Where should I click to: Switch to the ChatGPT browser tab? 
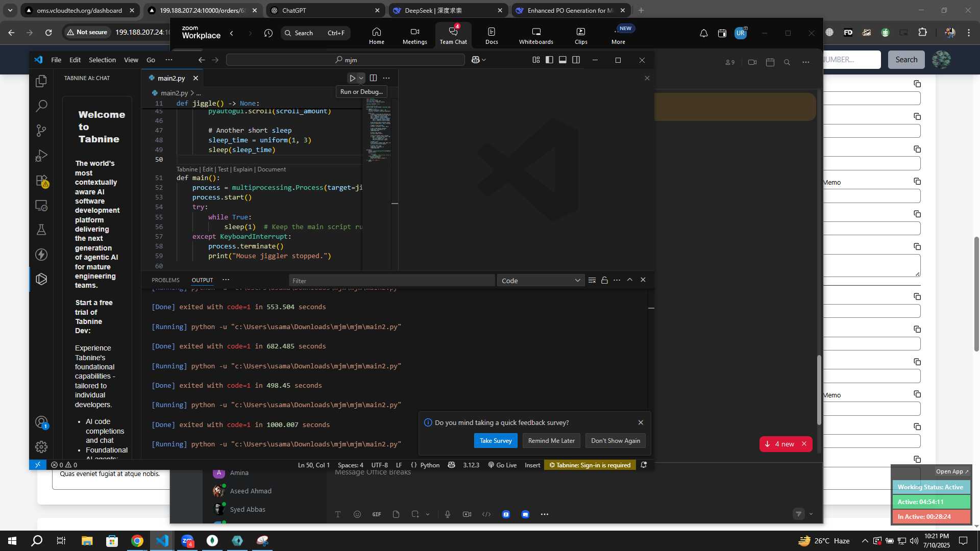(x=325, y=10)
